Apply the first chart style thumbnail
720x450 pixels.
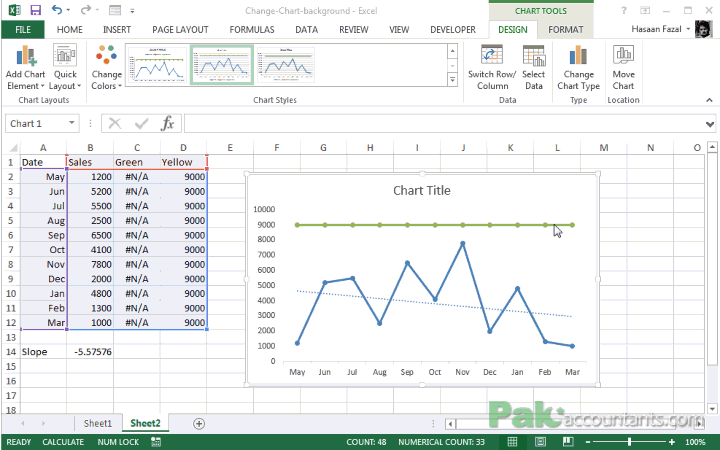(x=157, y=64)
